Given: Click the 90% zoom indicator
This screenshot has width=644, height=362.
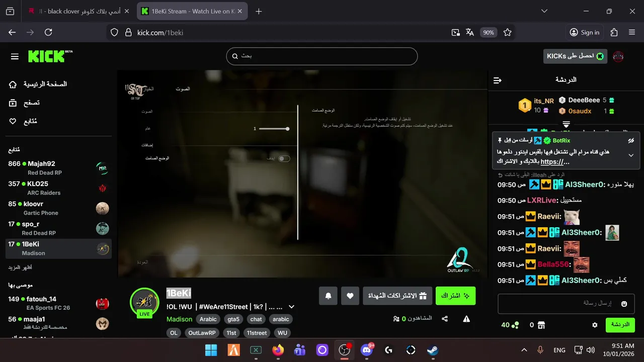Looking at the screenshot, I should pos(489,32).
